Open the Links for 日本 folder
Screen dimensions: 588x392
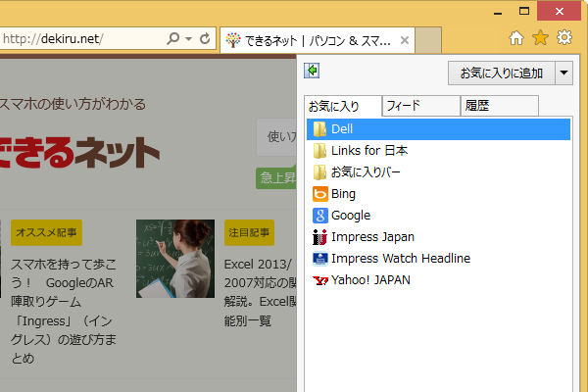point(438,151)
